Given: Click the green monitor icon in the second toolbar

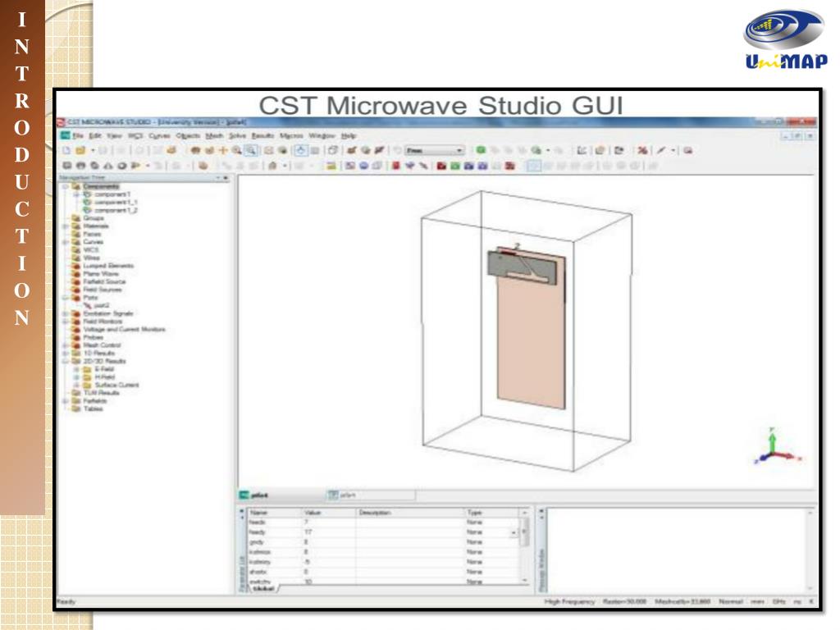Looking at the screenshot, I should click(x=454, y=166).
